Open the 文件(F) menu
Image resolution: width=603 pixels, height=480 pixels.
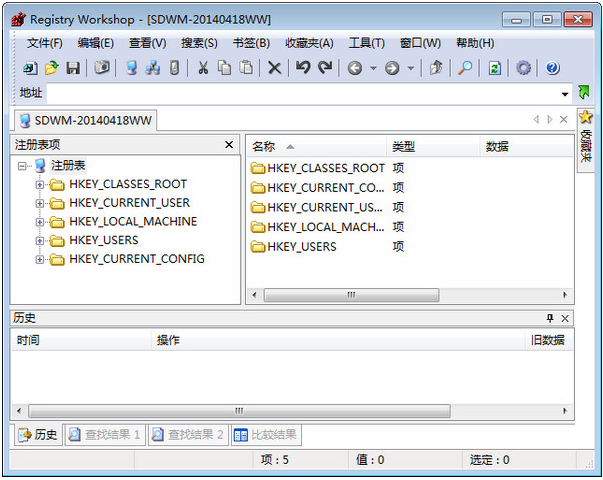click(x=44, y=43)
